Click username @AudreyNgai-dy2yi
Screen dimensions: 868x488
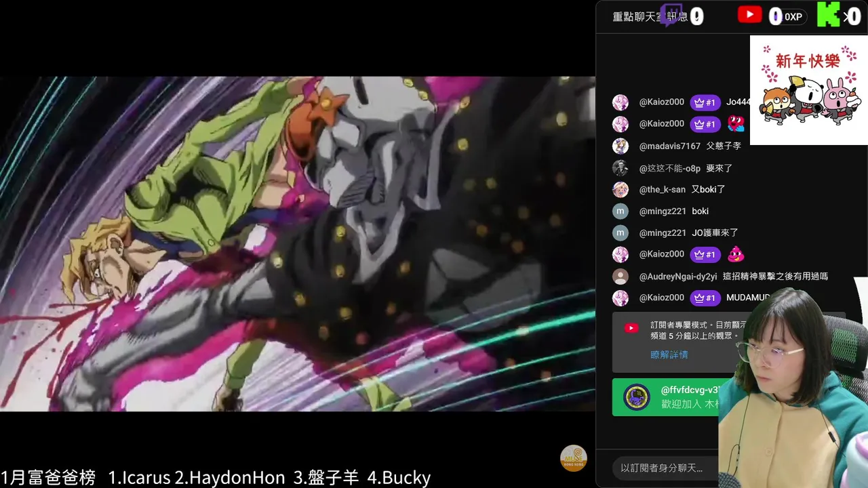click(x=677, y=277)
